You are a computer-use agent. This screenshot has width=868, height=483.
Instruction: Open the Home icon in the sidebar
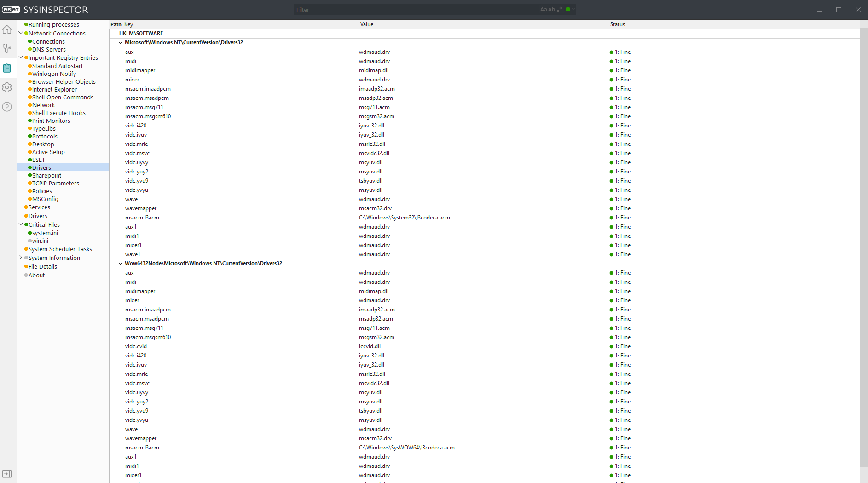coord(7,30)
